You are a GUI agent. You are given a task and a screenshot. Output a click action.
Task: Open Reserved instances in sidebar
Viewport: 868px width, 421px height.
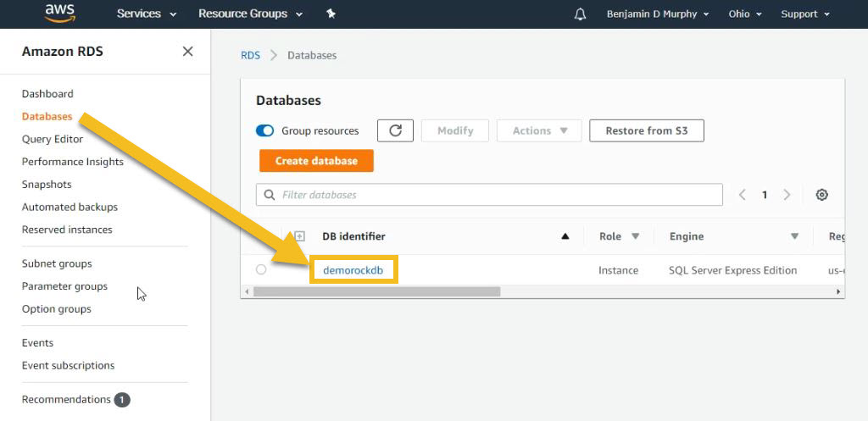click(x=67, y=230)
